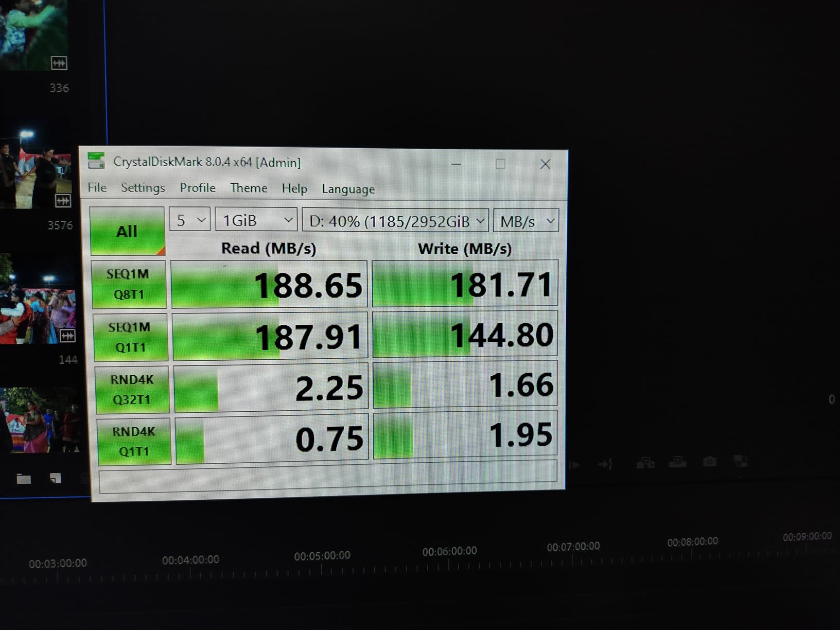Open the drive selector showing D: 40%

[395, 221]
